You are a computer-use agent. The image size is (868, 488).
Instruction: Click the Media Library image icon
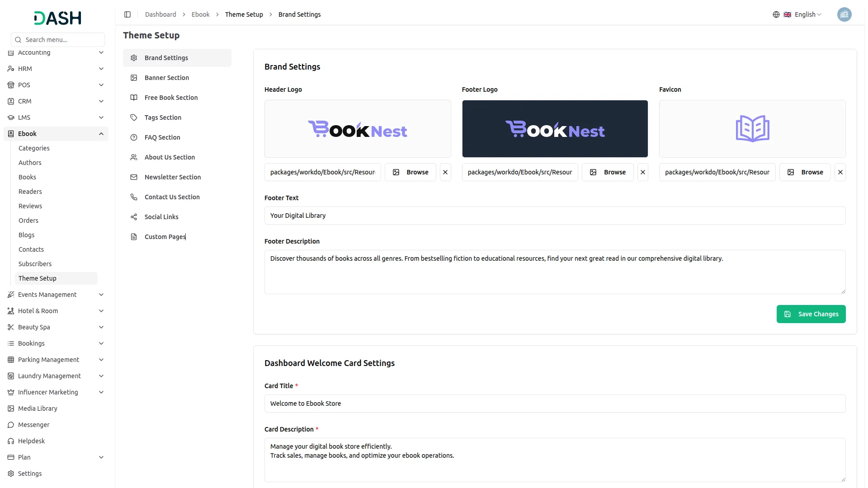(11, 408)
